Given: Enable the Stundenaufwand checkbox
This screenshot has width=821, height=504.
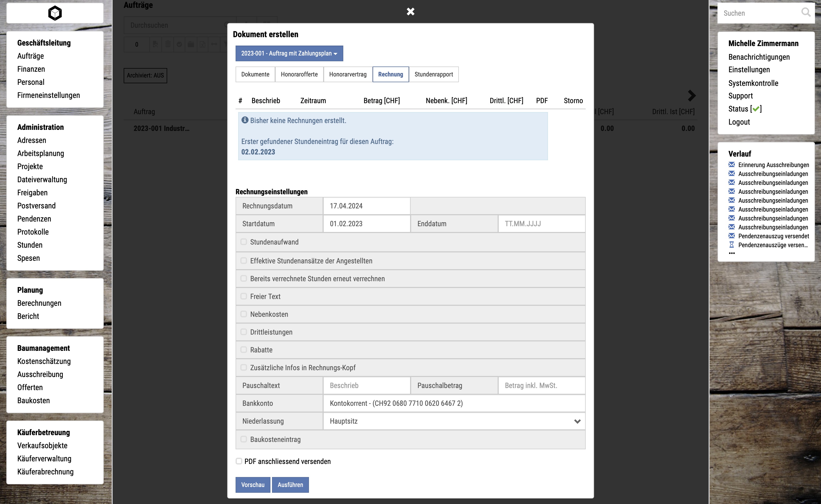Looking at the screenshot, I should tap(243, 242).
